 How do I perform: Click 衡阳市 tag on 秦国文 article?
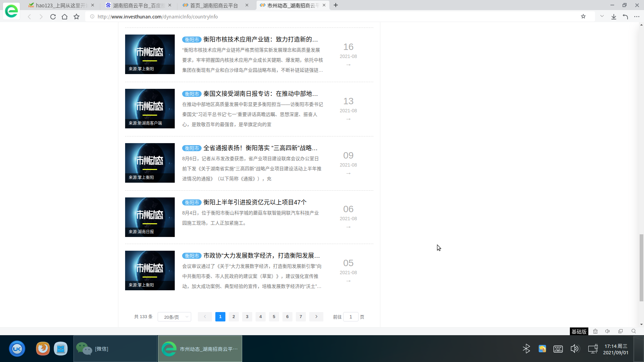192,94
